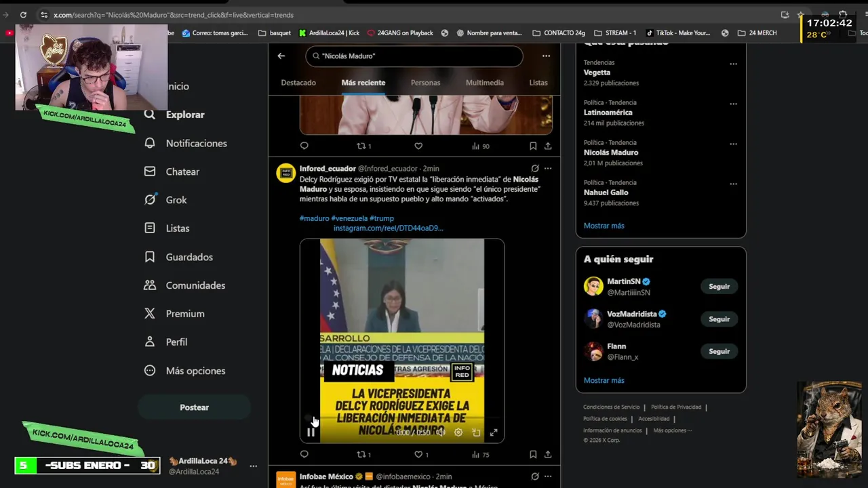Like the Infored_ecuador post
The width and height of the screenshot is (868, 488).
pos(421,454)
